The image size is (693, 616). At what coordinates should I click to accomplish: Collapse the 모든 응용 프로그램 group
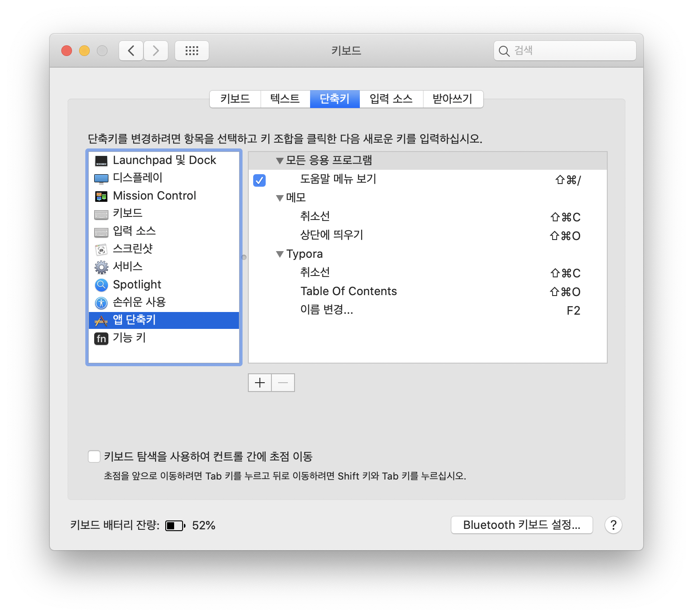tap(279, 161)
